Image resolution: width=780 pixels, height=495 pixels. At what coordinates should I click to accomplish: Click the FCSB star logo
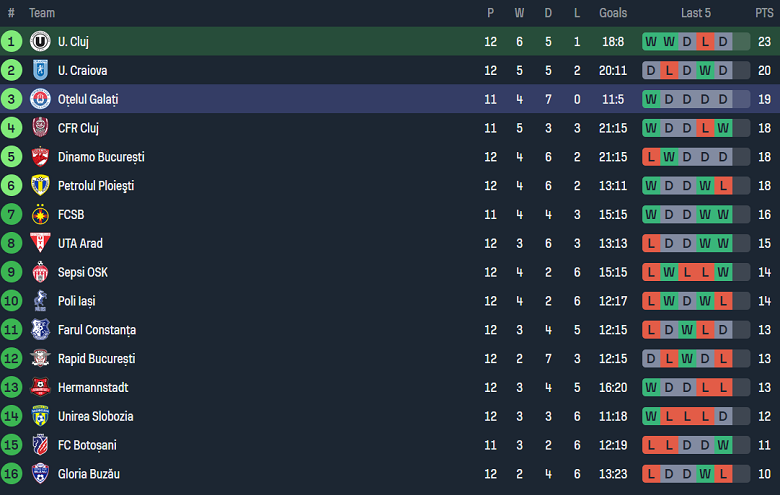point(40,215)
